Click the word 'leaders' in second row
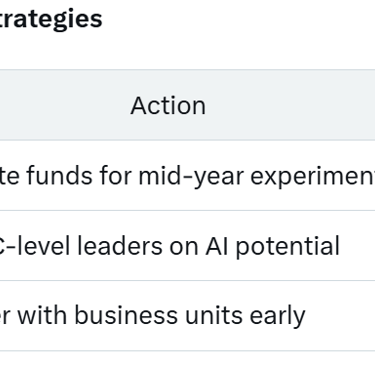 pyautogui.click(x=121, y=246)
